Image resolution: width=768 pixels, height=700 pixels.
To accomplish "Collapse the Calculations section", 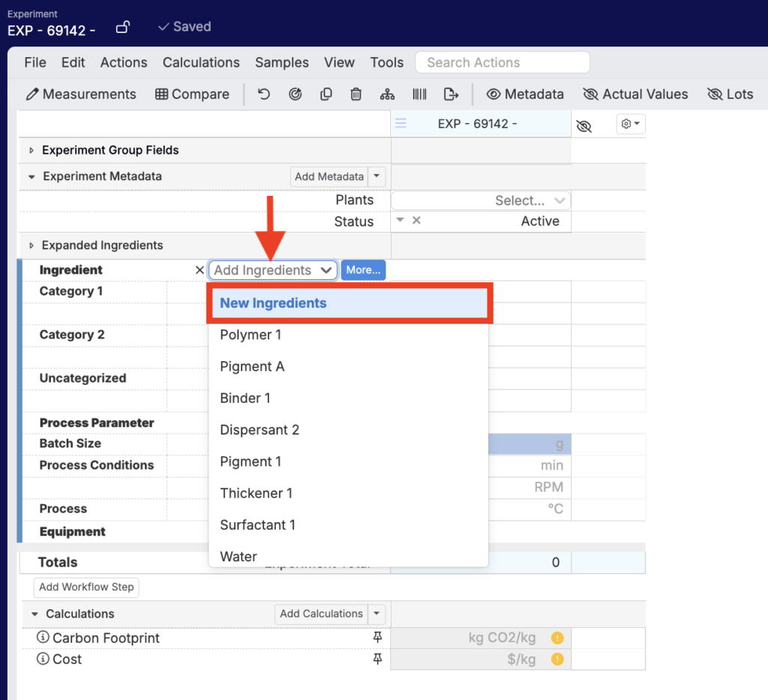I will pyautogui.click(x=34, y=614).
